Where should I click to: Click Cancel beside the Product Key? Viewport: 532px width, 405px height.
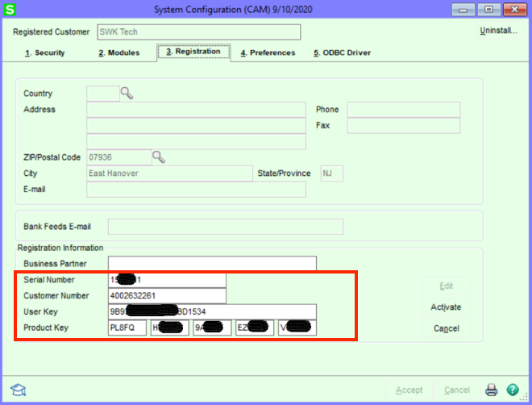(x=446, y=328)
